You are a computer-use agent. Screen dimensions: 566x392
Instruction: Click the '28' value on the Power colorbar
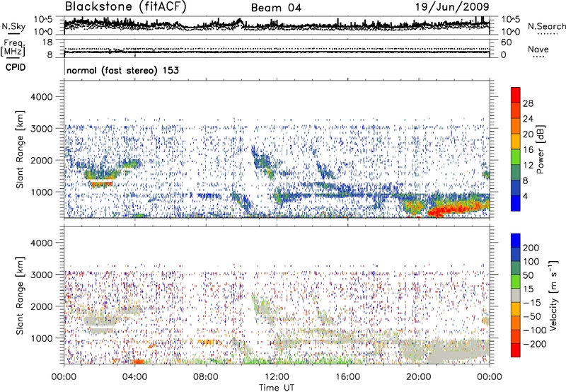(528, 103)
